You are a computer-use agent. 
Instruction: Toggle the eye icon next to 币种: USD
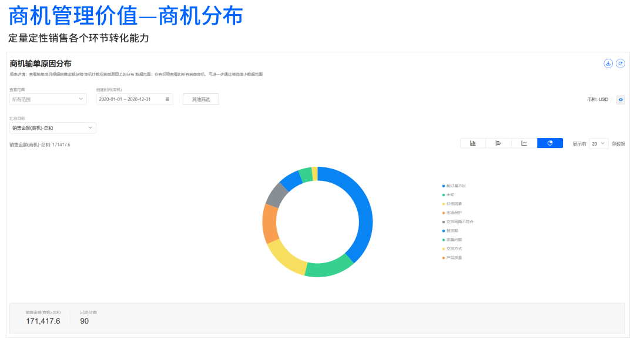click(x=620, y=100)
